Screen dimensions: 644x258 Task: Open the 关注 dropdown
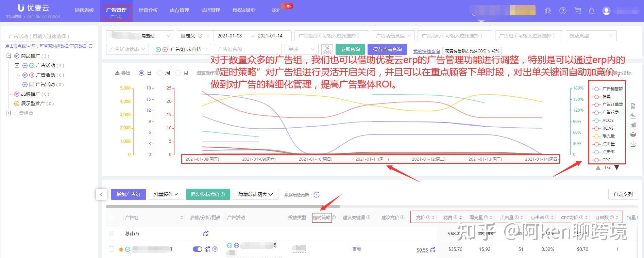(x=302, y=49)
